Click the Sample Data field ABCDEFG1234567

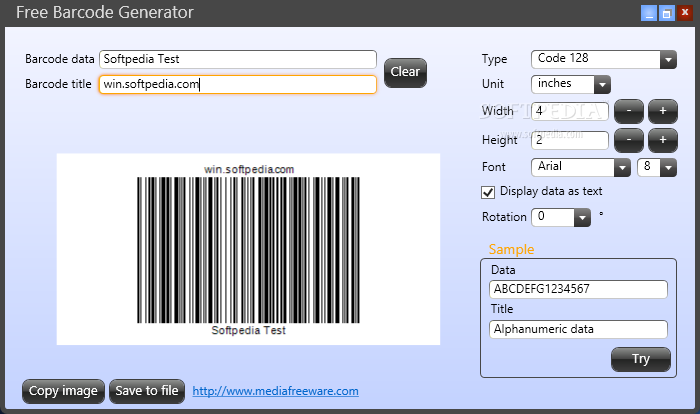(578, 289)
